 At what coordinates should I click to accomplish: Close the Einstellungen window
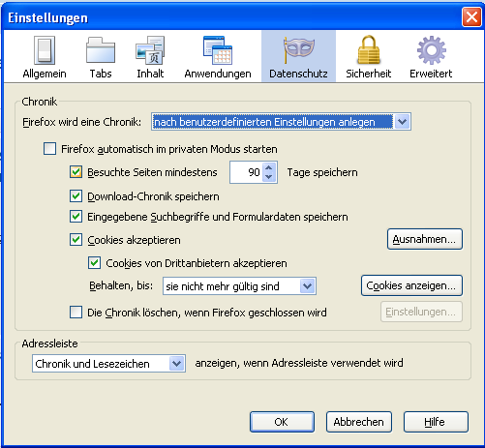(x=471, y=16)
